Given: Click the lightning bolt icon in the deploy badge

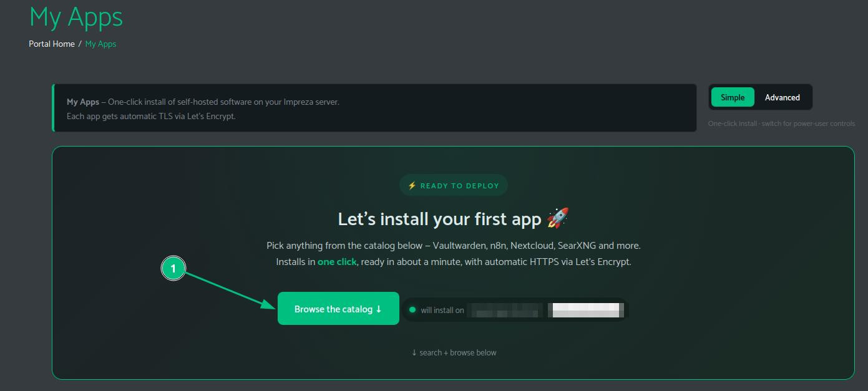Looking at the screenshot, I should point(412,185).
